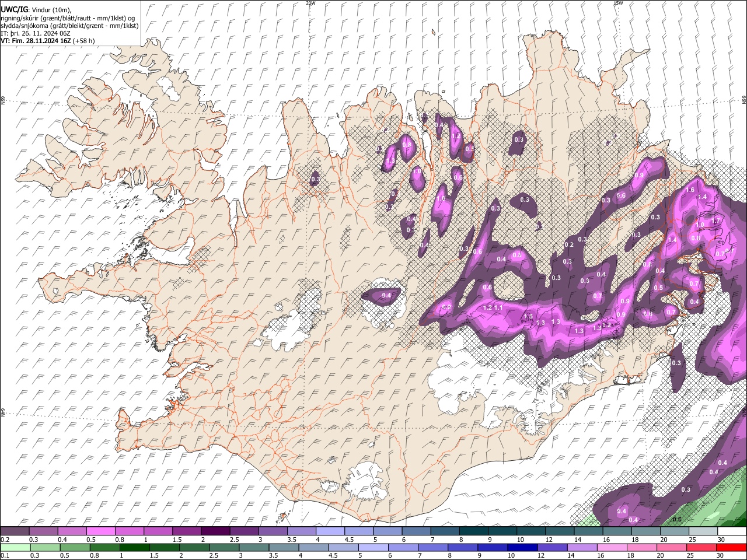Pick the deep blue lower swatch between 10 and 12
This screenshot has height=560, width=747.
click(522, 548)
